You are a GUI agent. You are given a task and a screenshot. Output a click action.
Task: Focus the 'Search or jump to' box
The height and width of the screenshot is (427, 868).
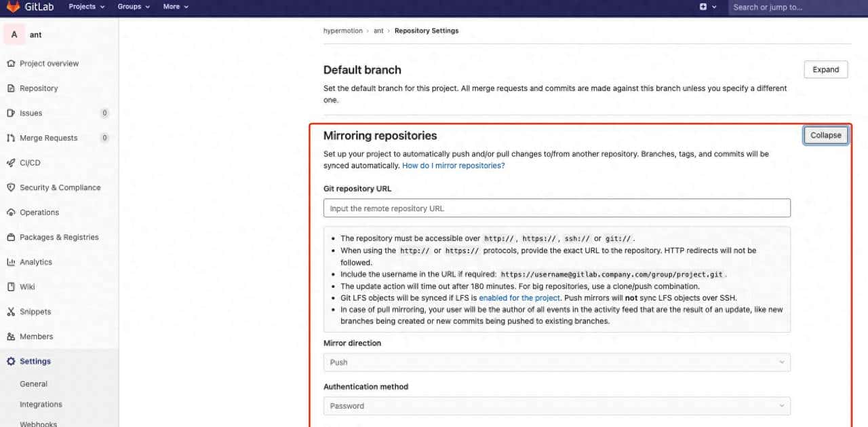793,7
